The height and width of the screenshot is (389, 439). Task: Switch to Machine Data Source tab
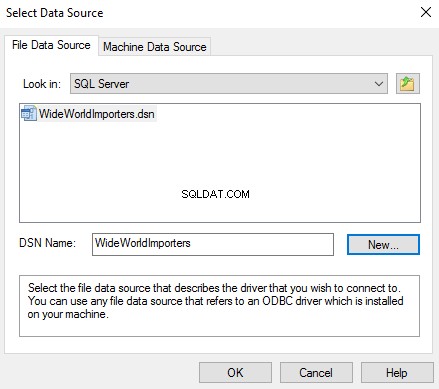[x=155, y=47]
